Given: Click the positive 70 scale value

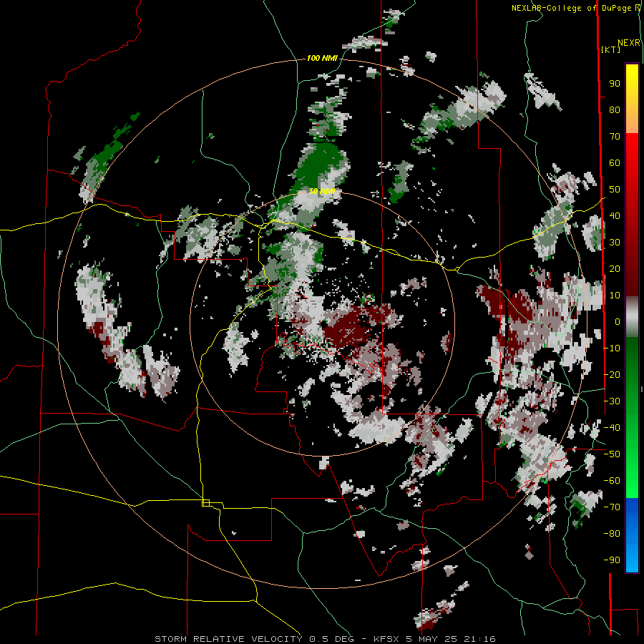Looking at the screenshot, I should (615, 137).
